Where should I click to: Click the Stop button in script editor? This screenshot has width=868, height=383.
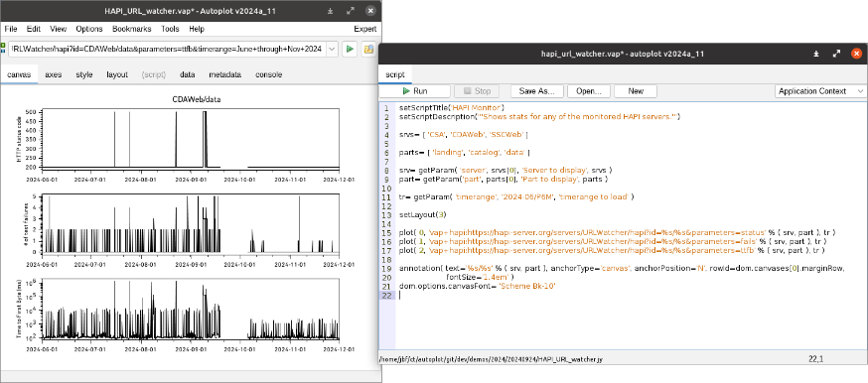point(477,91)
